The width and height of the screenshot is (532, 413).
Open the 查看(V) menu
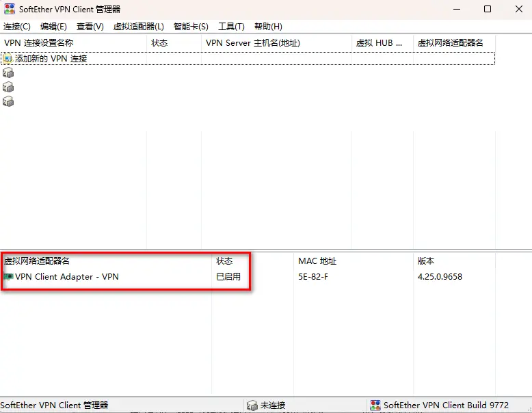pyautogui.click(x=90, y=27)
